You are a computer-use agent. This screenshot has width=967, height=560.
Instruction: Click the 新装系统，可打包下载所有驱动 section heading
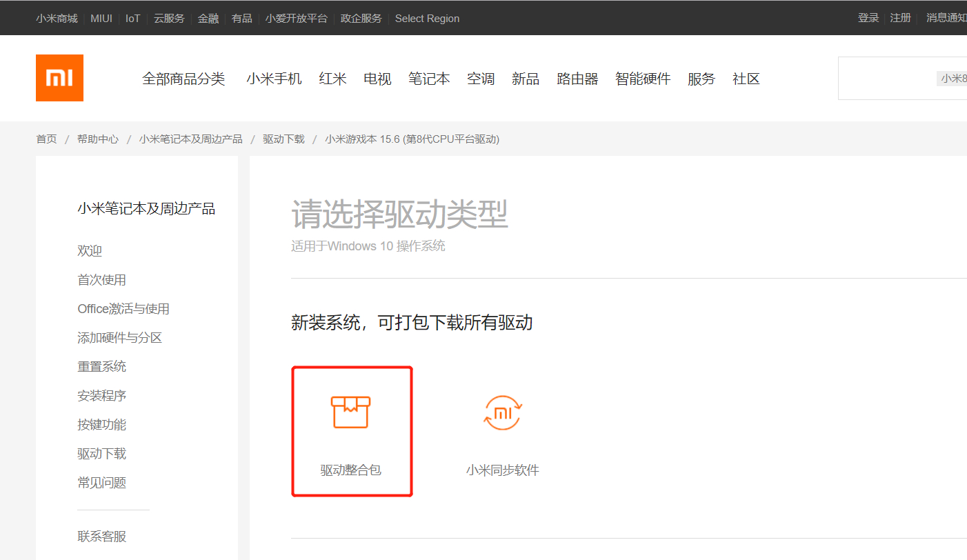point(412,323)
